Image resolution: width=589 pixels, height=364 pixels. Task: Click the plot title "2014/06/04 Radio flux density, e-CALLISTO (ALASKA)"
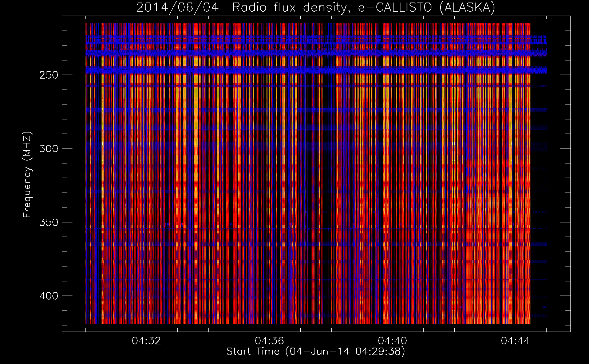click(316, 7)
